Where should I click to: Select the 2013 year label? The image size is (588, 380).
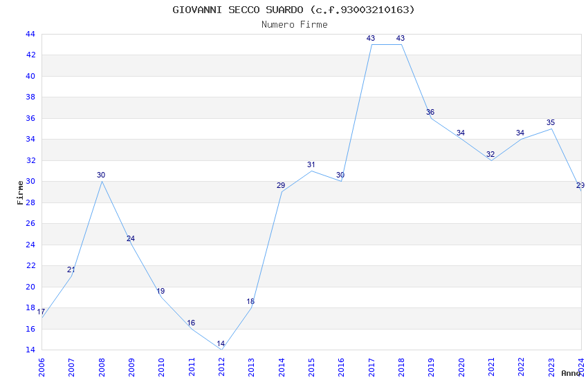point(251,367)
